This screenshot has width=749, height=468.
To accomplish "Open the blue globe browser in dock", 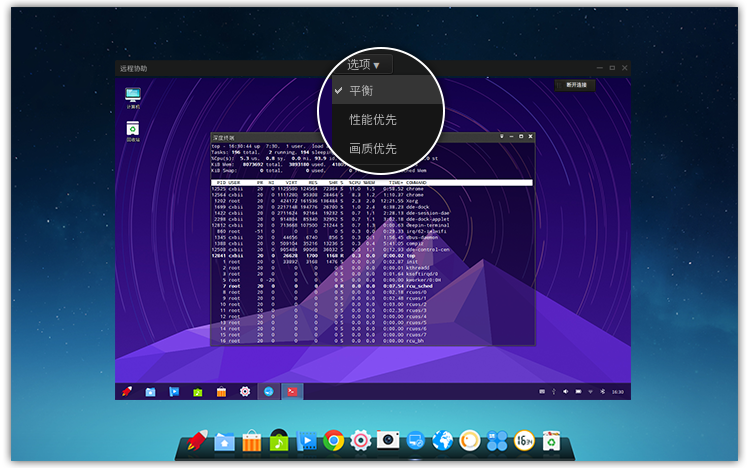I will coord(442,440).
